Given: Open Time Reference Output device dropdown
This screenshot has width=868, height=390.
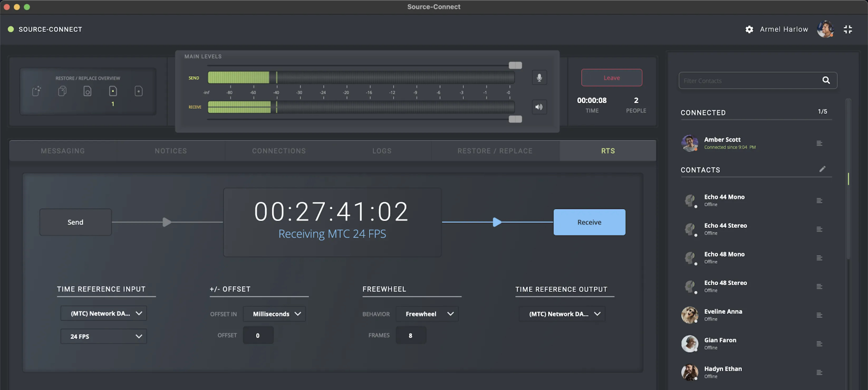Looking at the screenshot, I should pyautogui.click(x=562, y=314).
